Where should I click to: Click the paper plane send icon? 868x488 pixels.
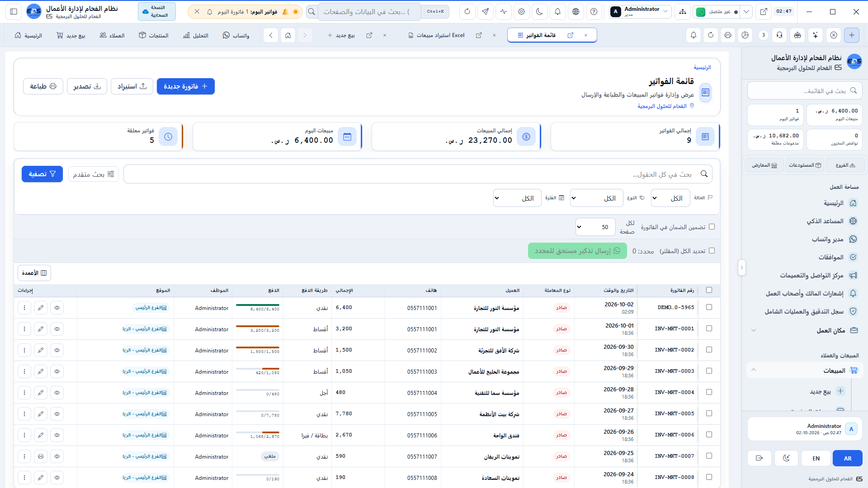(485, 12)
